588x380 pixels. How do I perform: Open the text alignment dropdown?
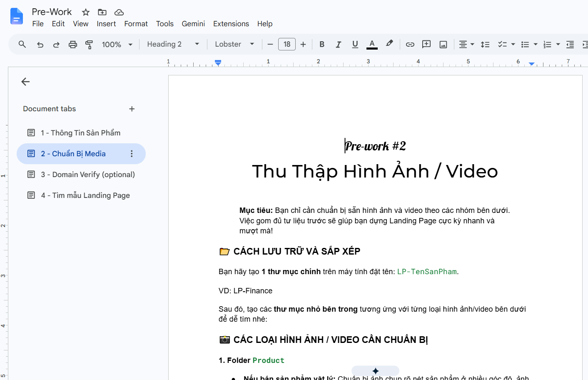466,44
